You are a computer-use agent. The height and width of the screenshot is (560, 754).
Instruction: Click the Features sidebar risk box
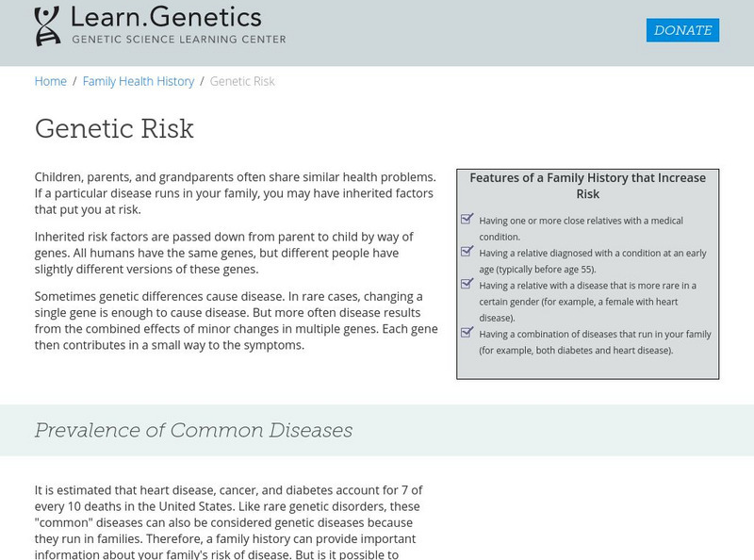589,273
